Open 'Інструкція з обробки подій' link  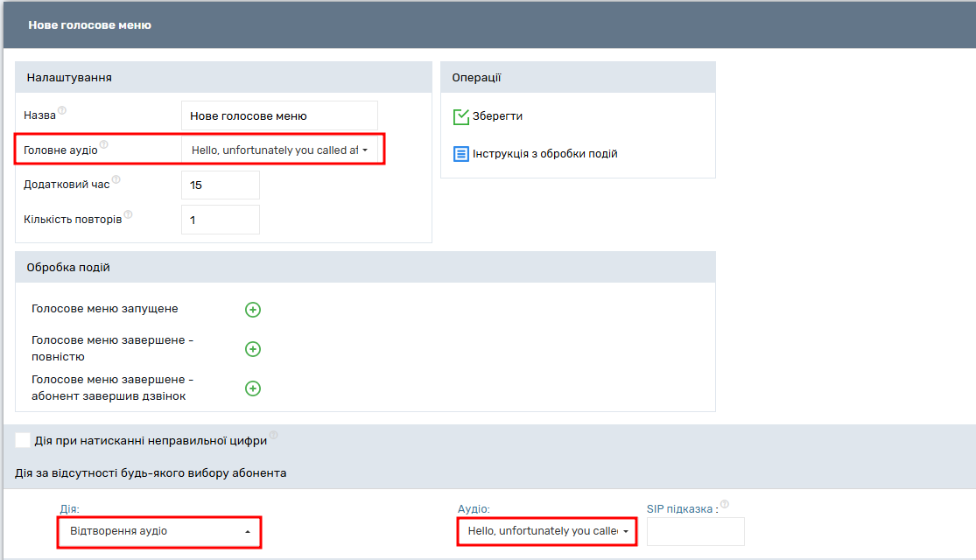click(545, 154)
